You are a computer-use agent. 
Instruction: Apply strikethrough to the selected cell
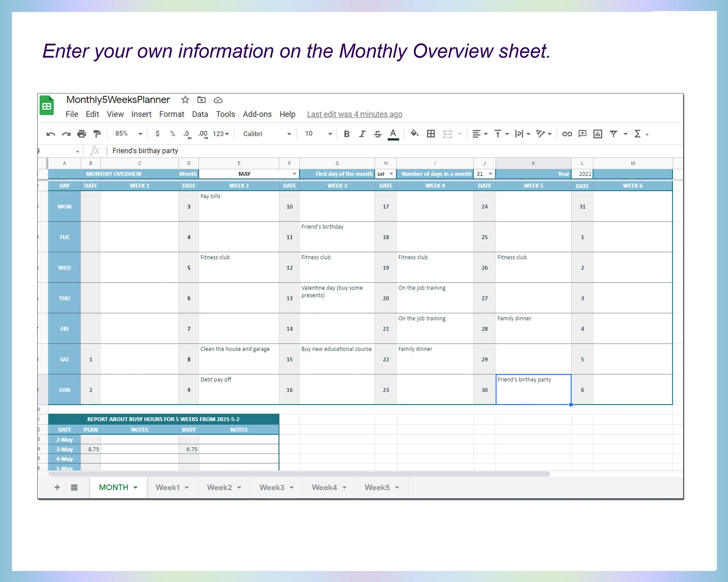click(x=377, y=134)
